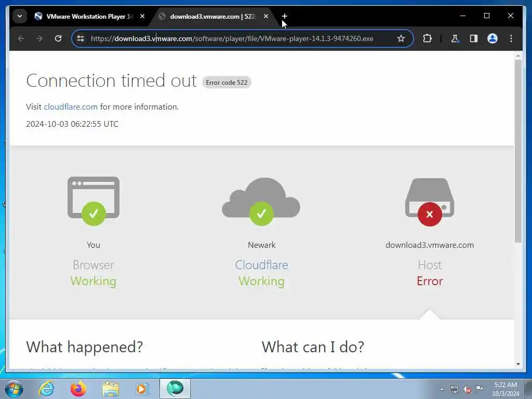Go forward to next page
The image size is (532, 399).
coord(39,38)
